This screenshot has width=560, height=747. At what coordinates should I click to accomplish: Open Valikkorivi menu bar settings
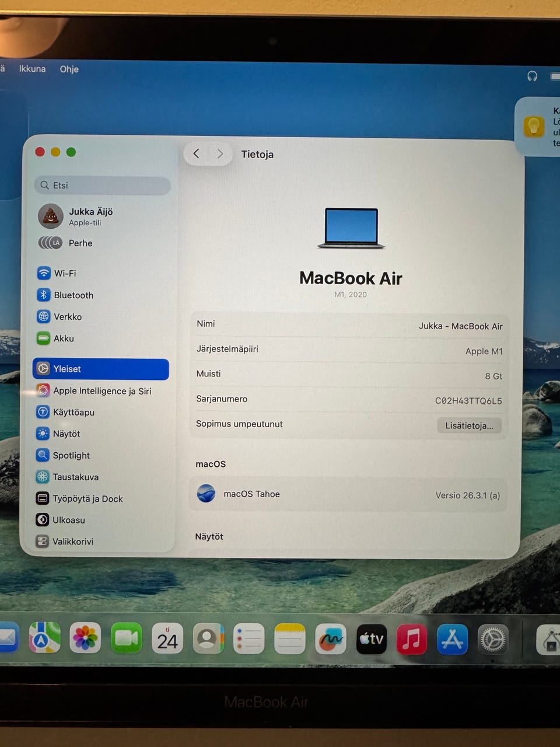point(65,541)
